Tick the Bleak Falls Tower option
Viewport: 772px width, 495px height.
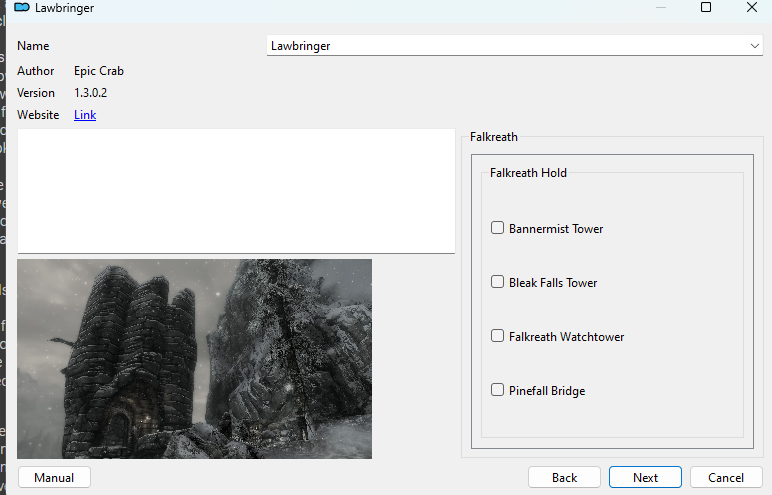coord(497,282)
